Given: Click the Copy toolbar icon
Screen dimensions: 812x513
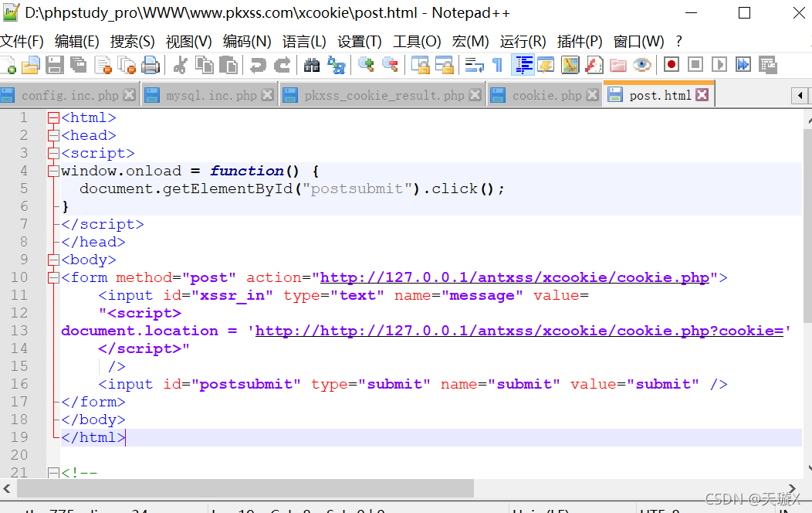Looking at the screenshot, I should point(204,66).
